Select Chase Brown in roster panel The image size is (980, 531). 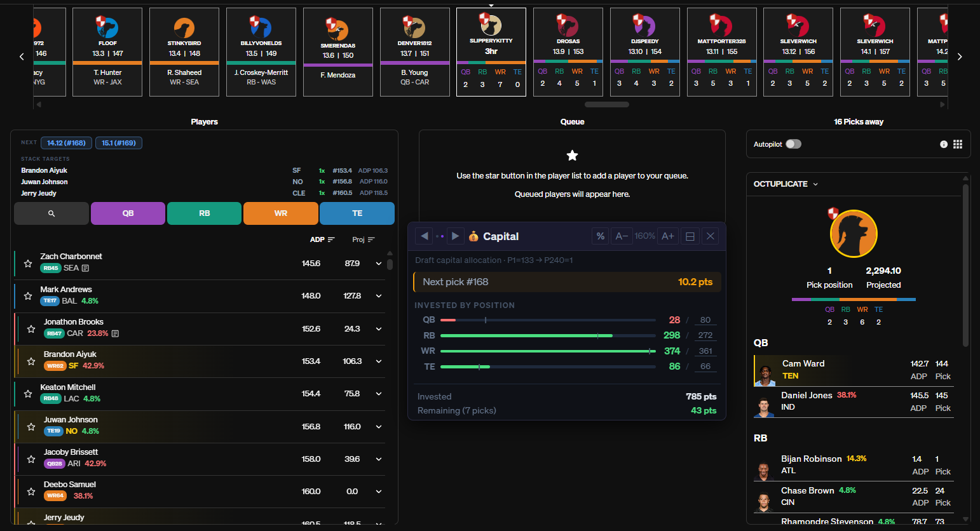click(x=854, y=497)
